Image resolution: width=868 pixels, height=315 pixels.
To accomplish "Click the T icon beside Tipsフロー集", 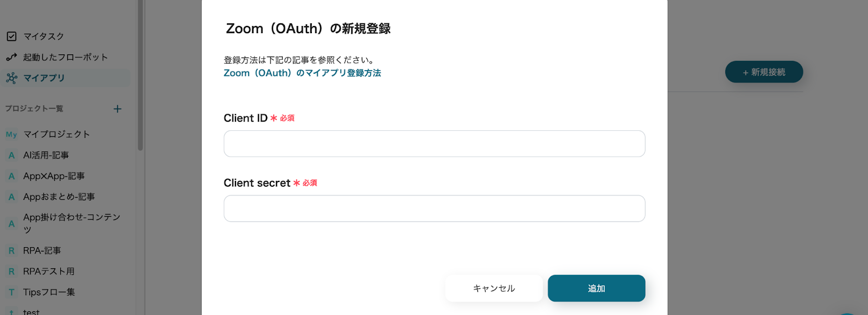I will (x=11, y=292).
